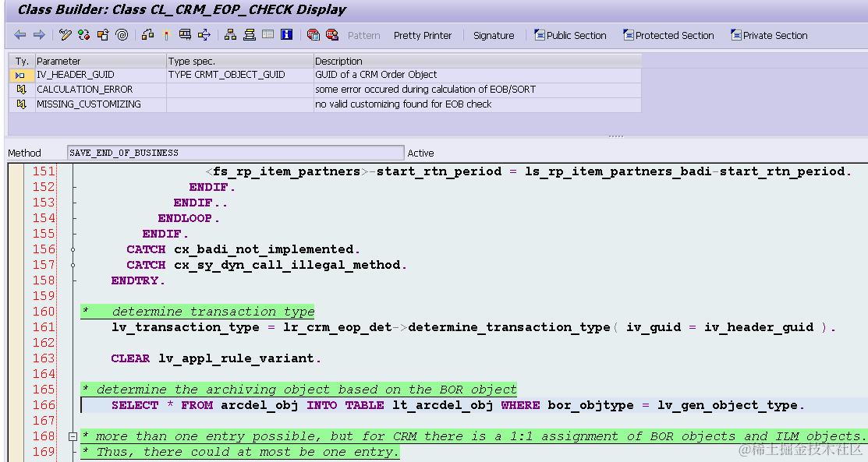868x462 pixels.
Task: Set session breakpoint stop icon
Action: pos(314,35)
